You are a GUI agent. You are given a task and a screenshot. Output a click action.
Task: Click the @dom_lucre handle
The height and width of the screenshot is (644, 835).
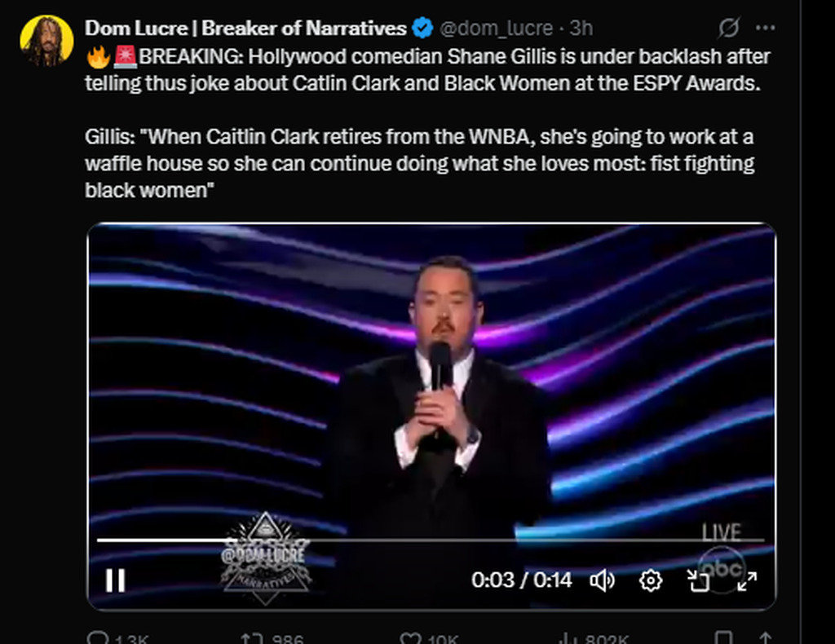click(x=496, y=29)
